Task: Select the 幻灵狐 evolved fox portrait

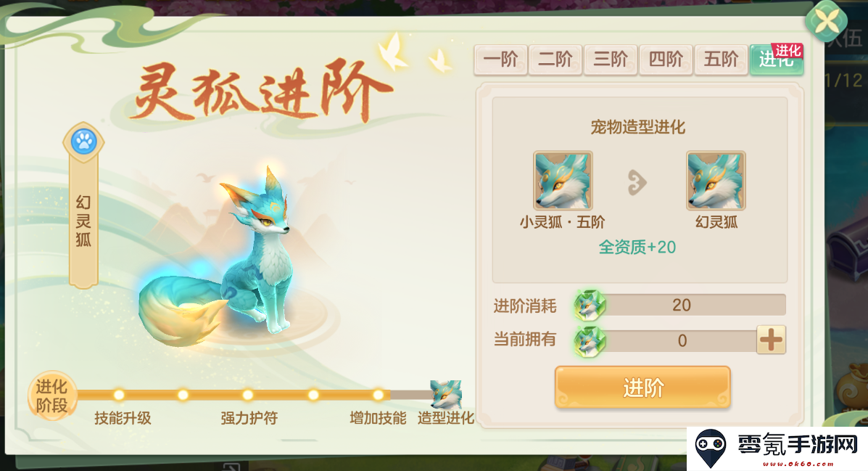Action: 716,180
